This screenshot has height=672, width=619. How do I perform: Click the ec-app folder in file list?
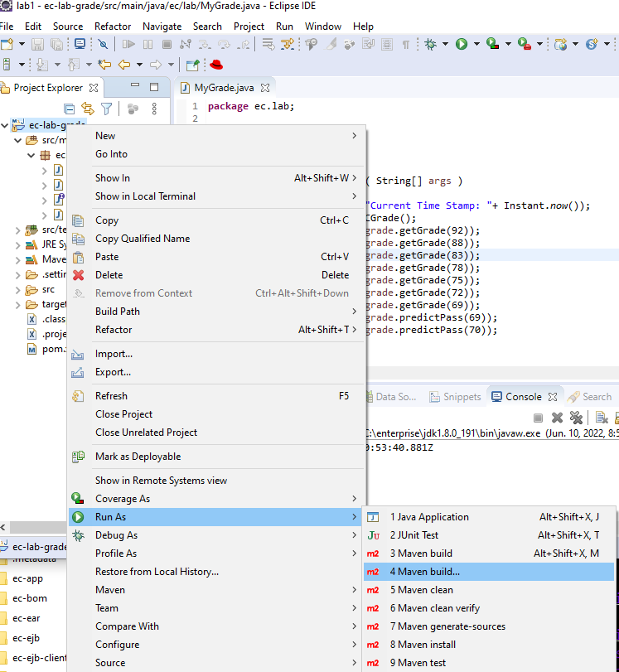[27, 578]
